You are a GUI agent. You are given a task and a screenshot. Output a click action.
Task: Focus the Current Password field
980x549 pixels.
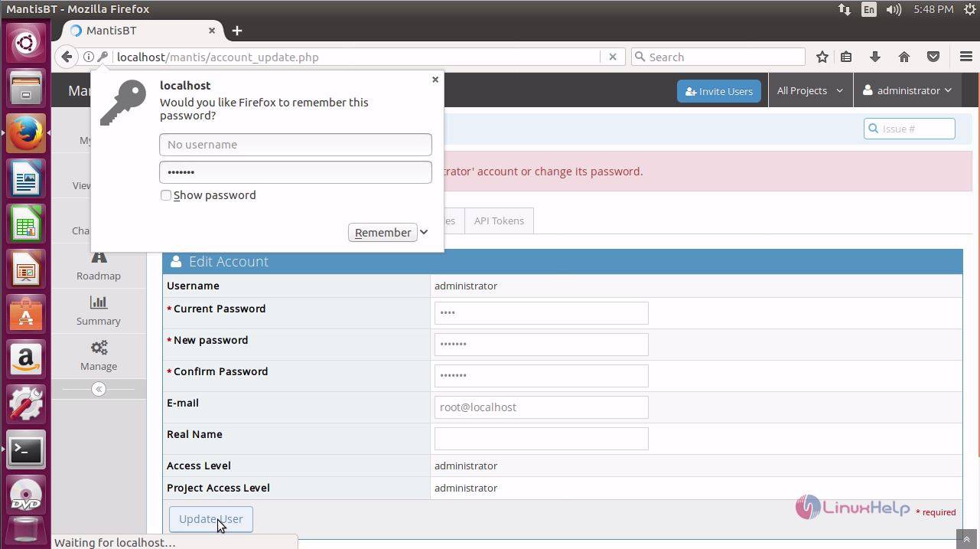point(541,312)
